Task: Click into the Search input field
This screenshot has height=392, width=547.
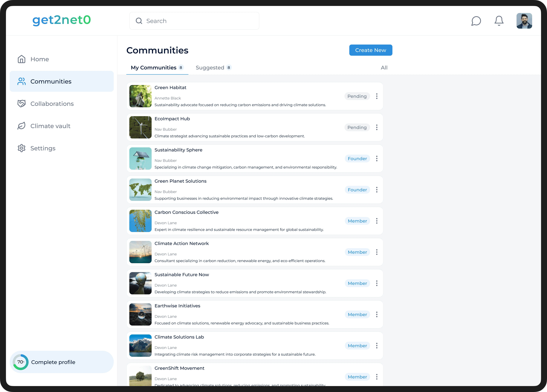Action: pyautogui.click(x=194, y=21)
